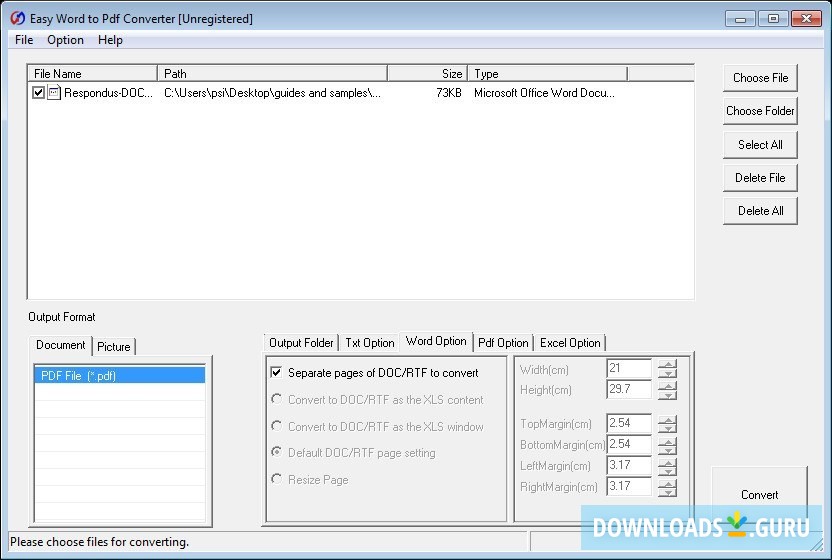The image size is (832, 560).
Task: Select the Respondus-DOC... file name
Action: pos(108,93)
